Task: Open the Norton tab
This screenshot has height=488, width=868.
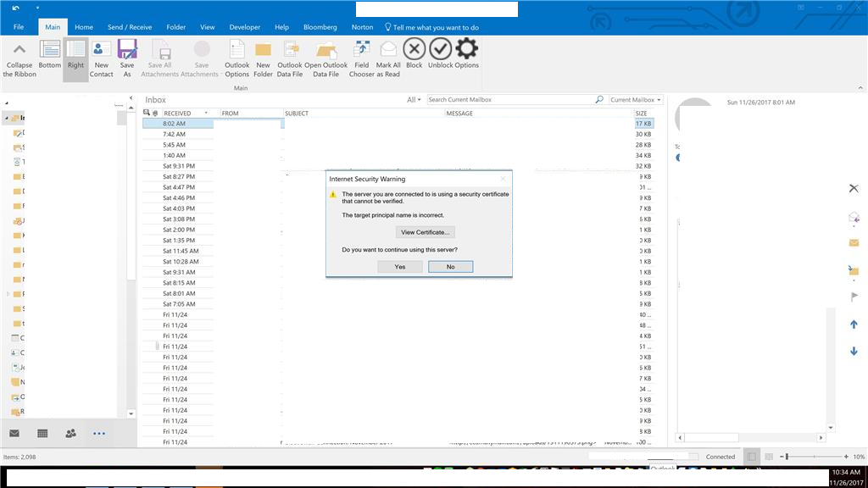Action: point(362,27)
